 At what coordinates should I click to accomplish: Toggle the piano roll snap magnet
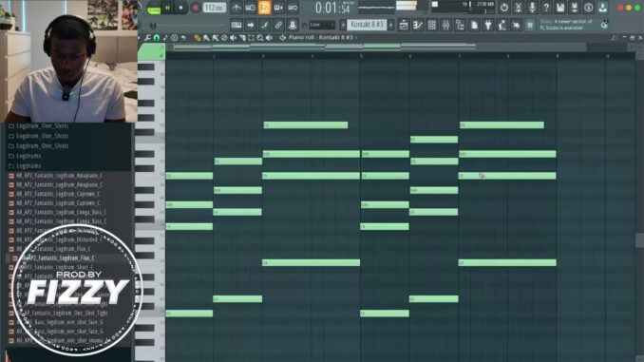(x=157, y=38)
